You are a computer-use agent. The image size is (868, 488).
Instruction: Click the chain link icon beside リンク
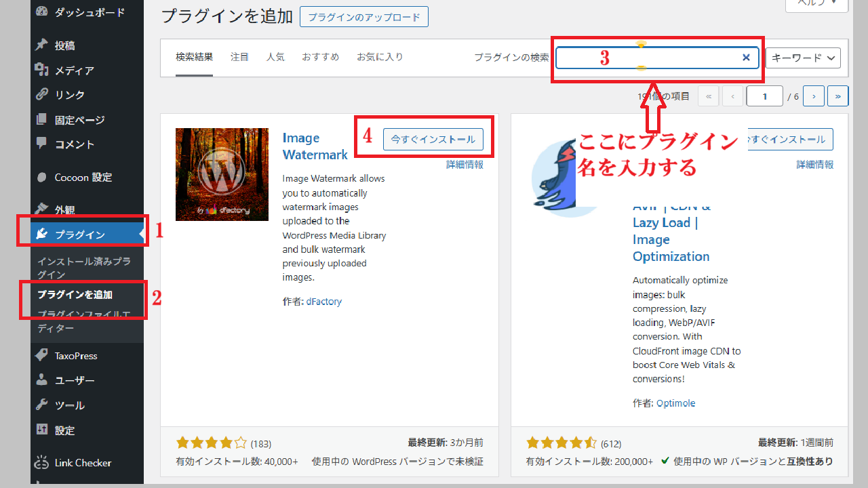(42, 95)
